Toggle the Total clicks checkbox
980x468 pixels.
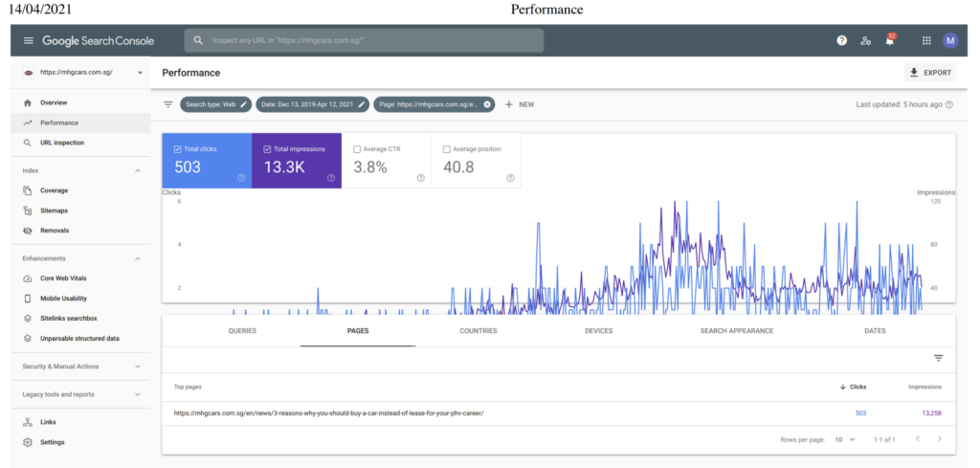pos(179,149)
